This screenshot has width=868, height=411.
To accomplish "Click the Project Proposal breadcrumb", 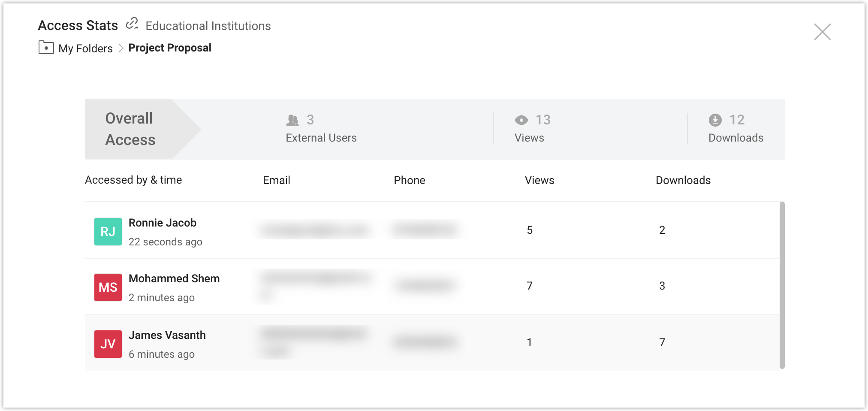I will (x=170, y=48).
